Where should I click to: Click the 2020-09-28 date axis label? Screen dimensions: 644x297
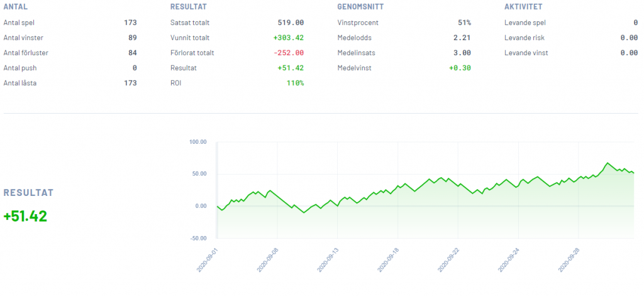click(x=570, y=259)
